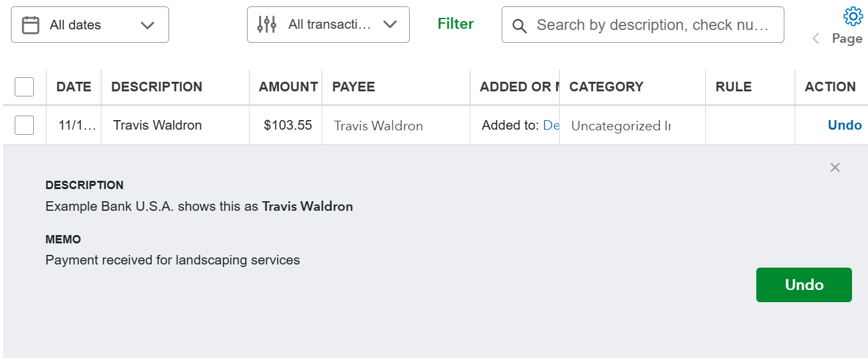The height and width of the screenshot is (359, 868).
Task: Close the expanded transaction details panel
Action: tap(835, 167)
